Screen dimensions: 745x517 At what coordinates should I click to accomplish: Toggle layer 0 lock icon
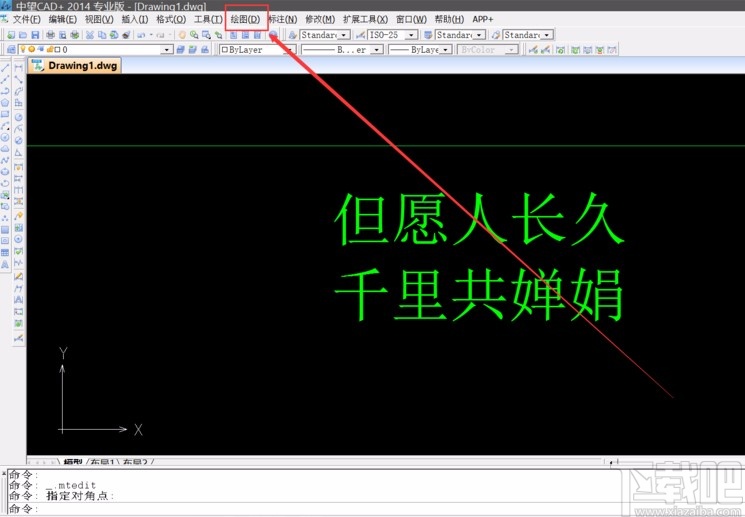click(x=49, y=49)
